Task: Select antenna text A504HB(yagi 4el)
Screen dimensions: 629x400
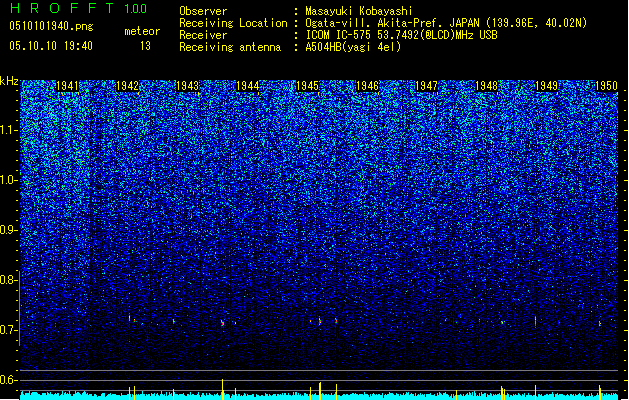Action: 353,47
